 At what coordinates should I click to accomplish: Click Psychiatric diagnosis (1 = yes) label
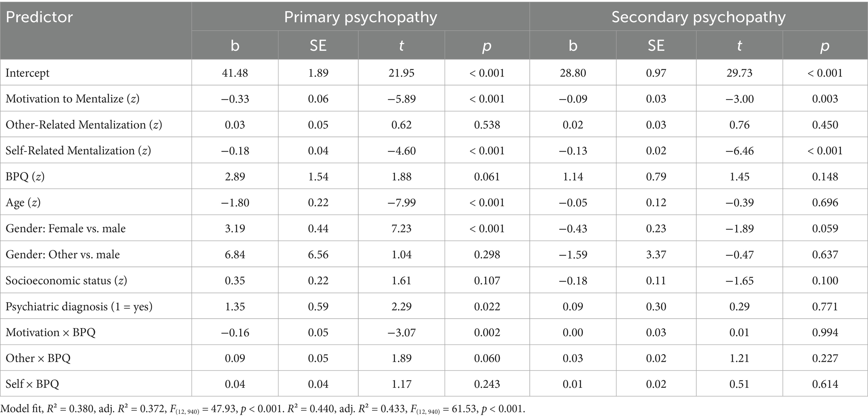[x=79, y=307]
